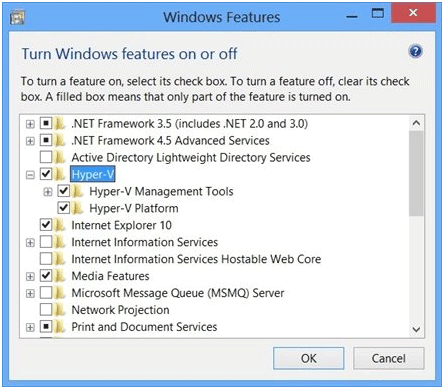Click the OK button
Screen dimensions: 444x389
309,358
